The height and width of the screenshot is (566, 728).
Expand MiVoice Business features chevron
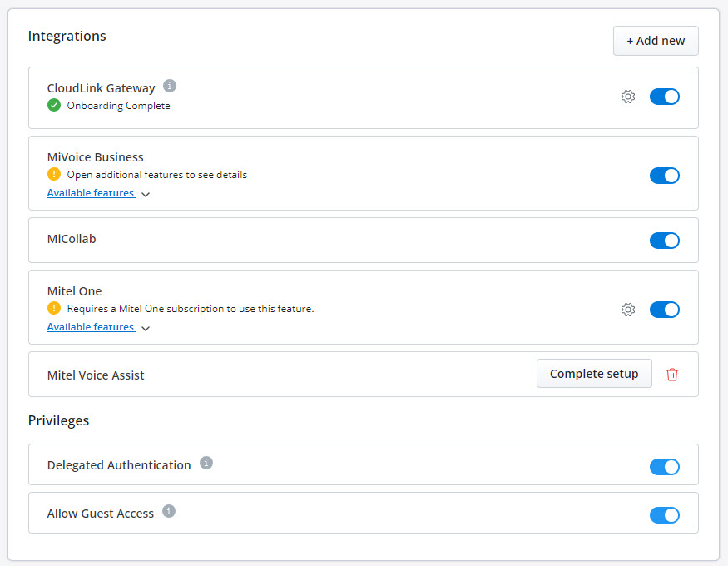(146, 195)
